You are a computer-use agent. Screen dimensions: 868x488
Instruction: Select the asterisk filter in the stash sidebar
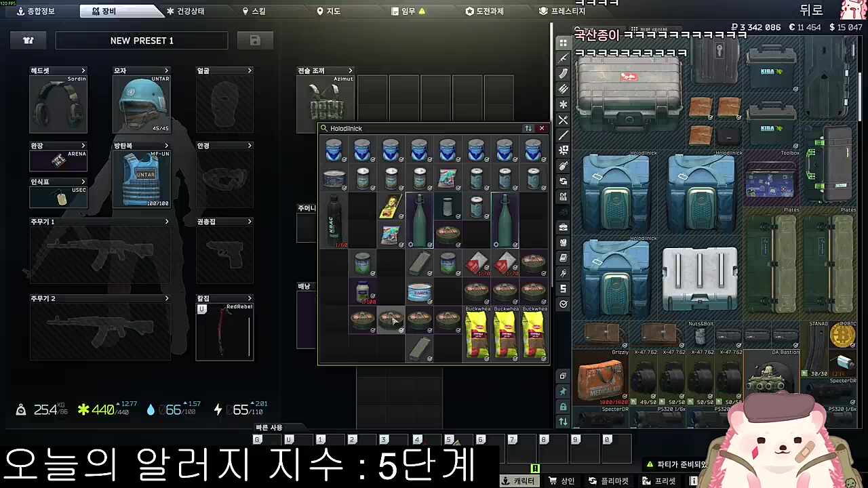point(563,104)
